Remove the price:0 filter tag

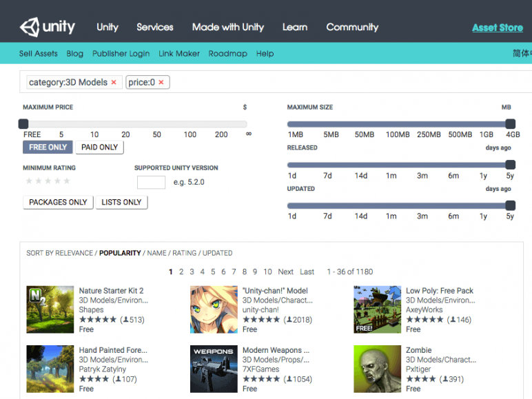pos(161,83)
